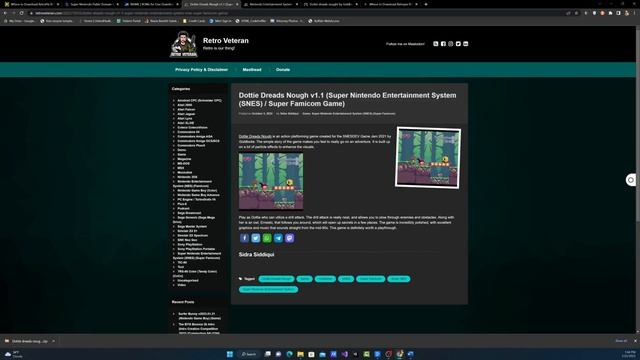
Task: Select Sega Master System category
Action: click(192, 227)
